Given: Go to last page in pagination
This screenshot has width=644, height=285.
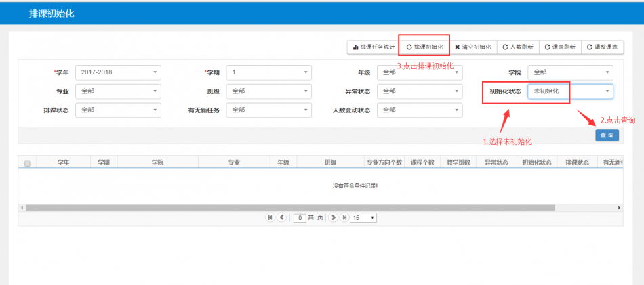Looking at the screenshot, I should (x=344, y=217).
